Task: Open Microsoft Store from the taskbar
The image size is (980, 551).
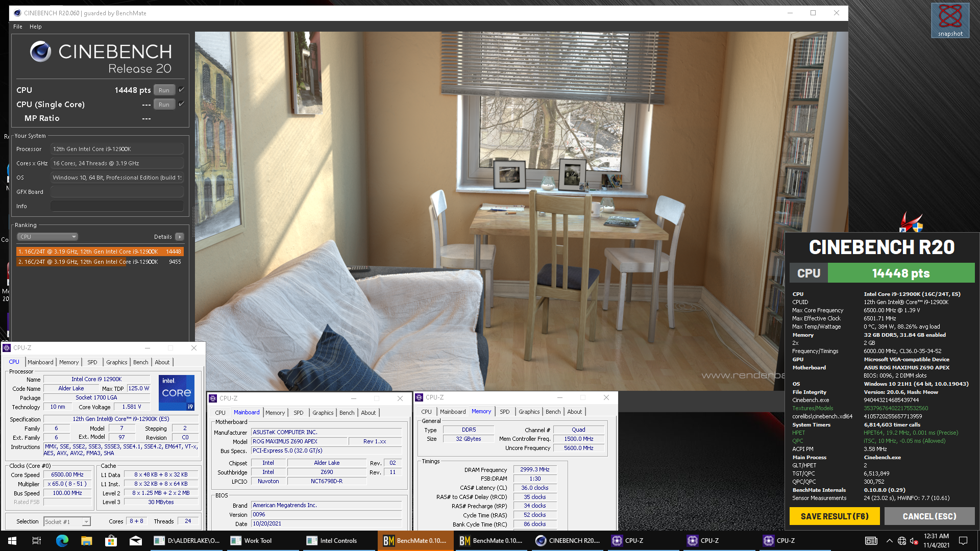Action: (111, 541)
